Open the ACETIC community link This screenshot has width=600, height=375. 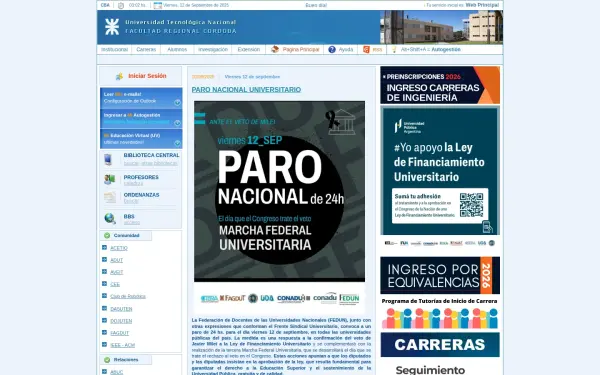pyautogui.click(x=119, y=248)
